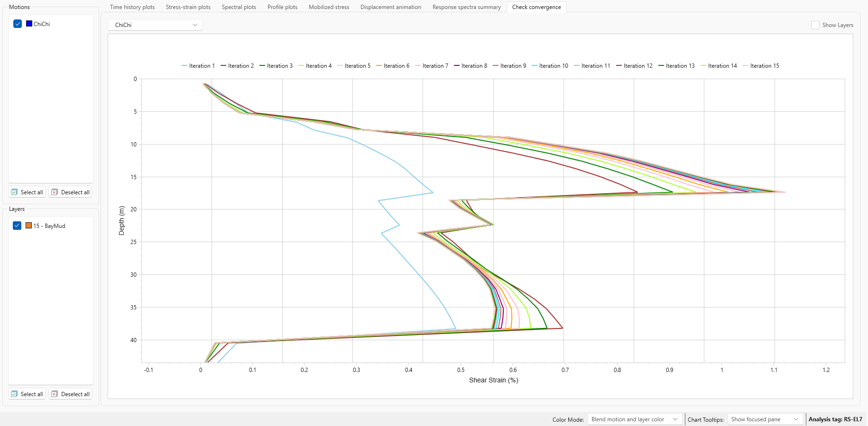Screen dimensions: 868x426
Task: Open the ChiChi motion dropdown
Action: [x=155, y=25]
